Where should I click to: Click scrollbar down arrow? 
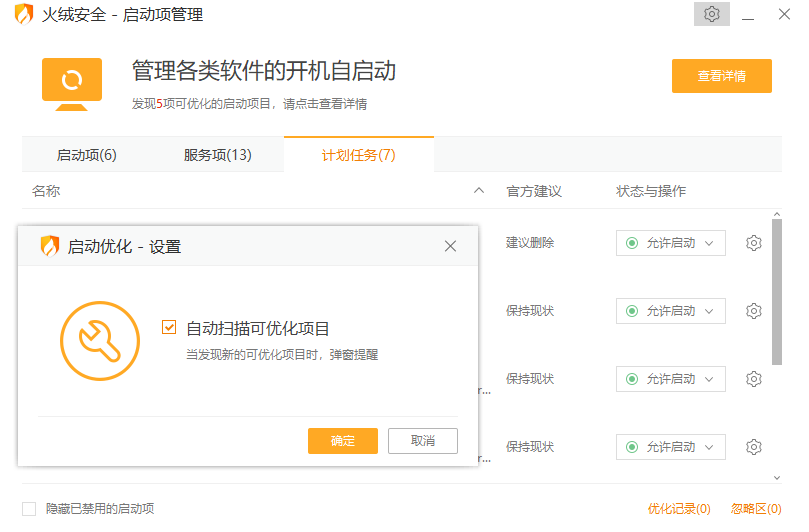776,478
